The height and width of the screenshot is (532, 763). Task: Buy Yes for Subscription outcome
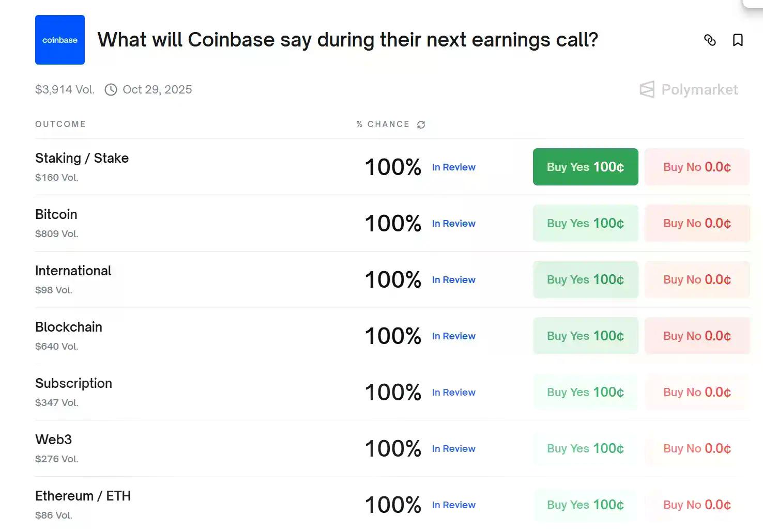pyautogui.click(x=585, y=392)
